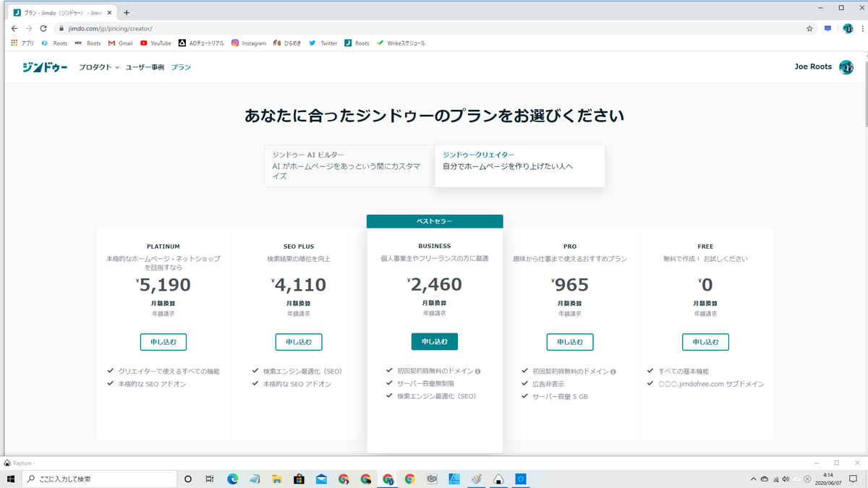Open ユーザー事例 menu item
Viewport: 868px width, 488px height.
click(145, 67)
